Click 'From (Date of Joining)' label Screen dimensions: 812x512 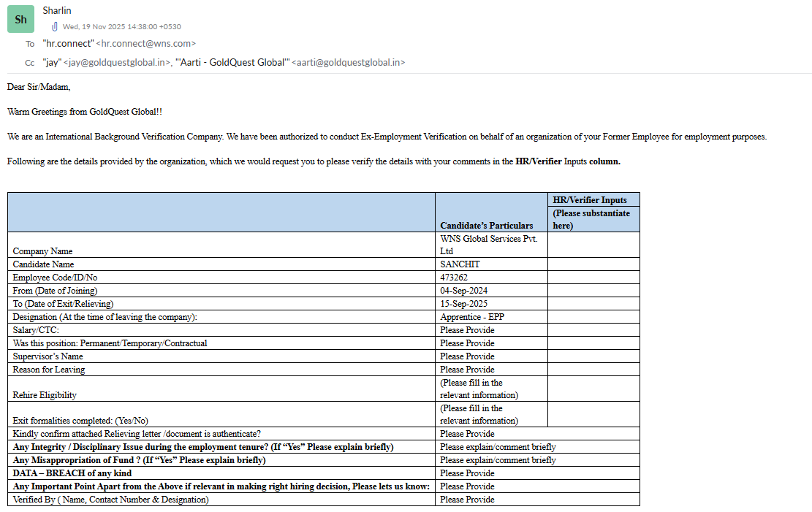tap(55, 291)
